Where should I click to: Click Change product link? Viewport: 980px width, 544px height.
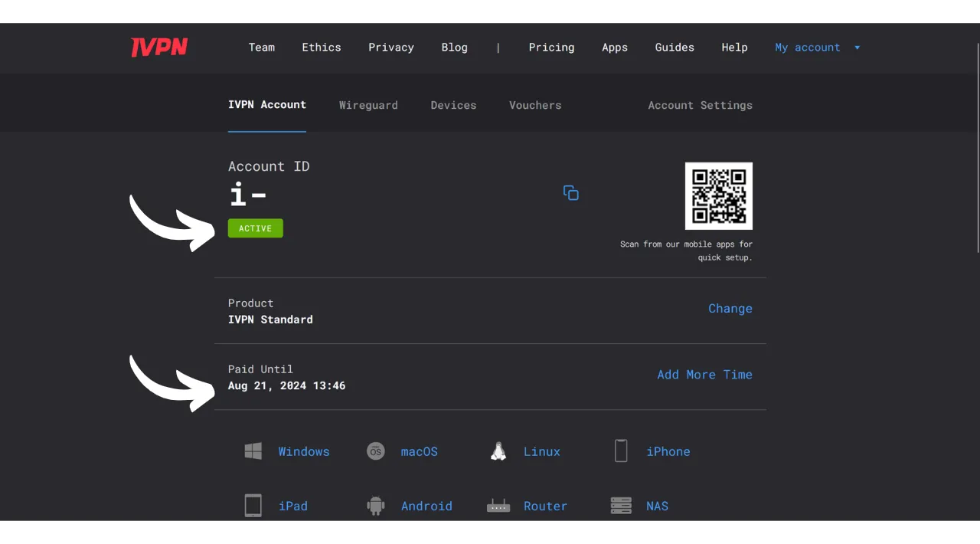tap(730, 308)
